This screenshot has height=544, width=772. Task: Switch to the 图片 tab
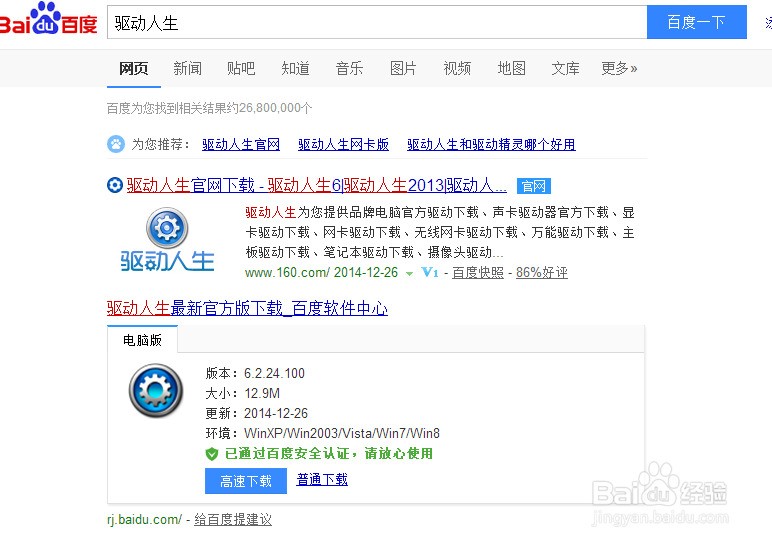[403, 68]
